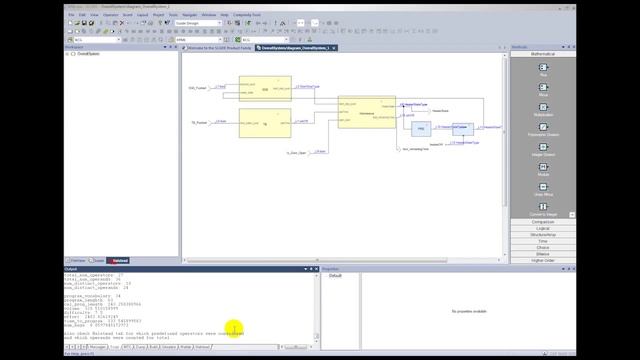The width and height of the screenshot is (640, 360).
Task: Click the Save toolbar icon
Action: 84,23
